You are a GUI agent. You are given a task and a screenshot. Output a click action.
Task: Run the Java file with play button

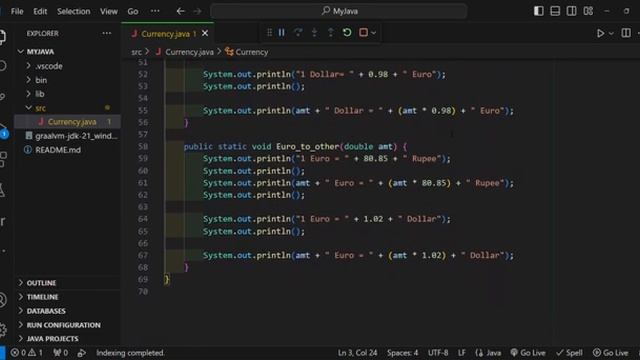click(600, 33)
